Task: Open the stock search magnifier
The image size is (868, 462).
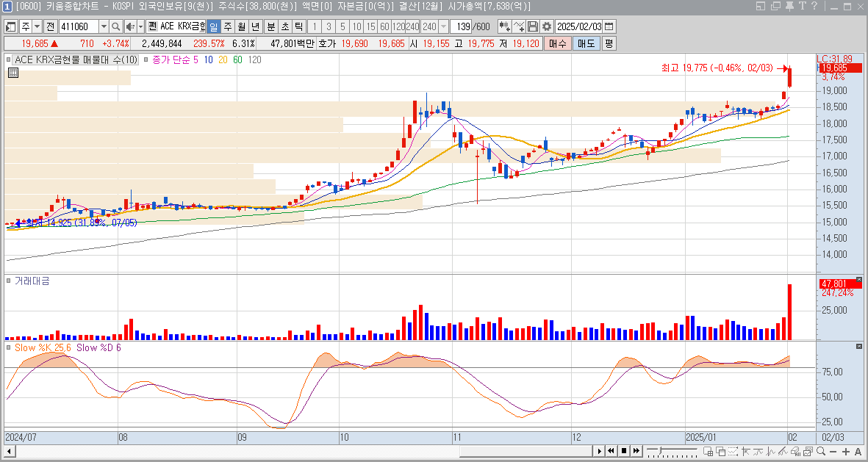Action: [115, 26]
